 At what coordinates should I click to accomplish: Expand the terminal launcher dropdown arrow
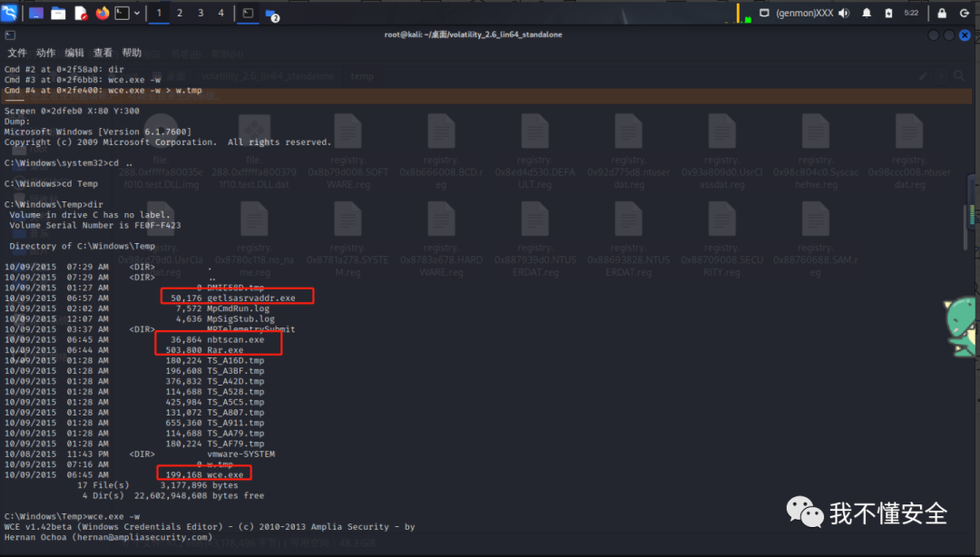[x=137, y=13]
